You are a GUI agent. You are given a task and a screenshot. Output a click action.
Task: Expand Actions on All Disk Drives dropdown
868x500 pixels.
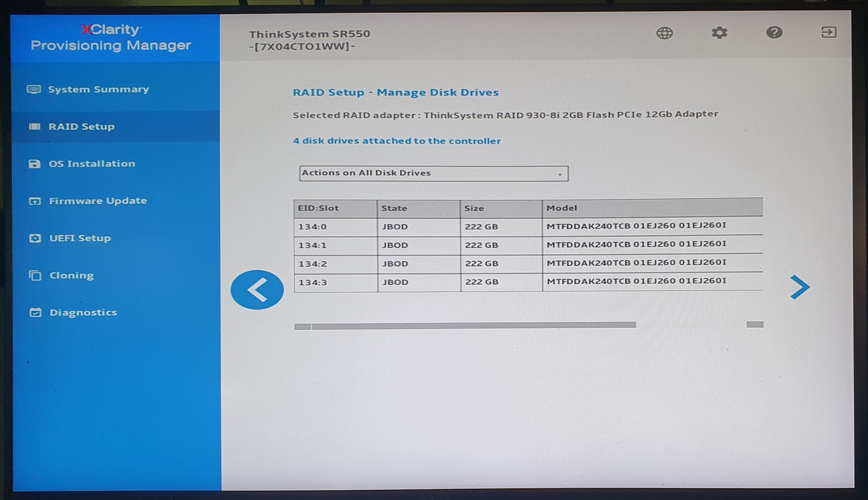tap(434, 174)
